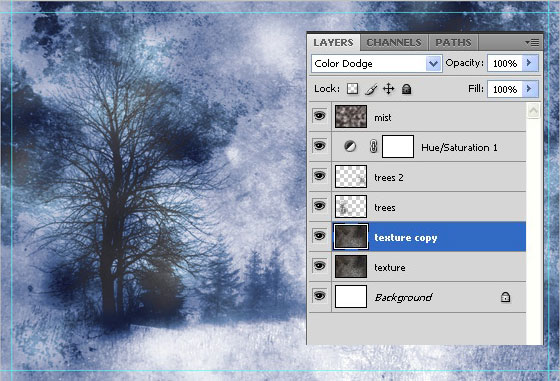The image size is (560, 381).
Task: Toggle lock position move icon
Action: pos(389,89)
